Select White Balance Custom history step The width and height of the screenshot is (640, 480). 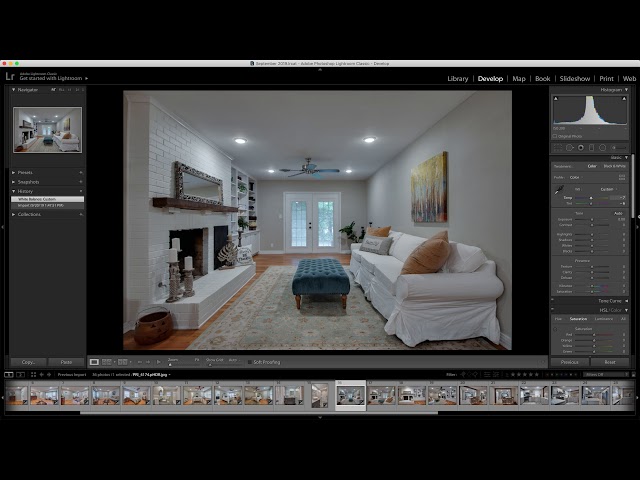tap(47, 199)
